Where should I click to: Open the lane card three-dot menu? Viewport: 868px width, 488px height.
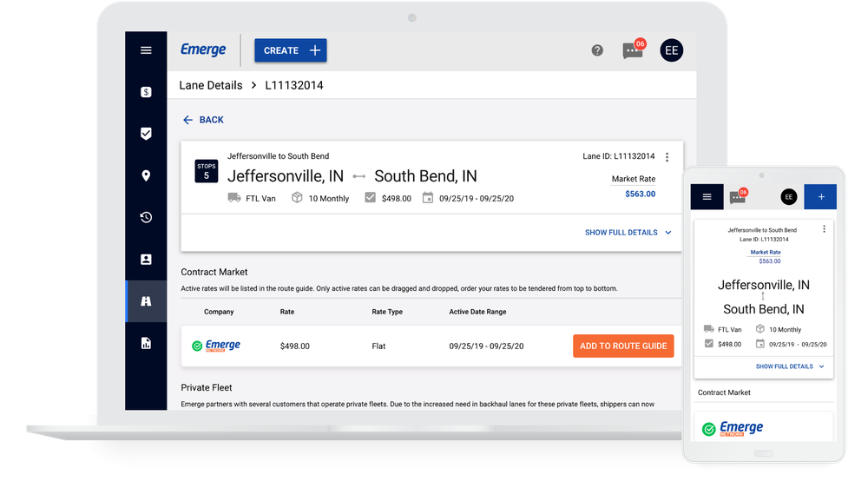(x=667, y=157)
